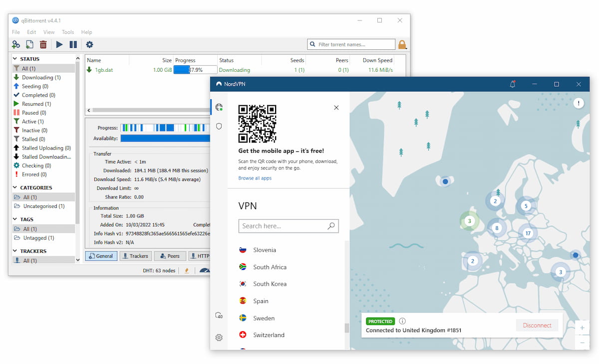Click the flame icon in qBittorrent status bar
The height and width of the screenshot is (364, 599).
[x=187, y=271]
